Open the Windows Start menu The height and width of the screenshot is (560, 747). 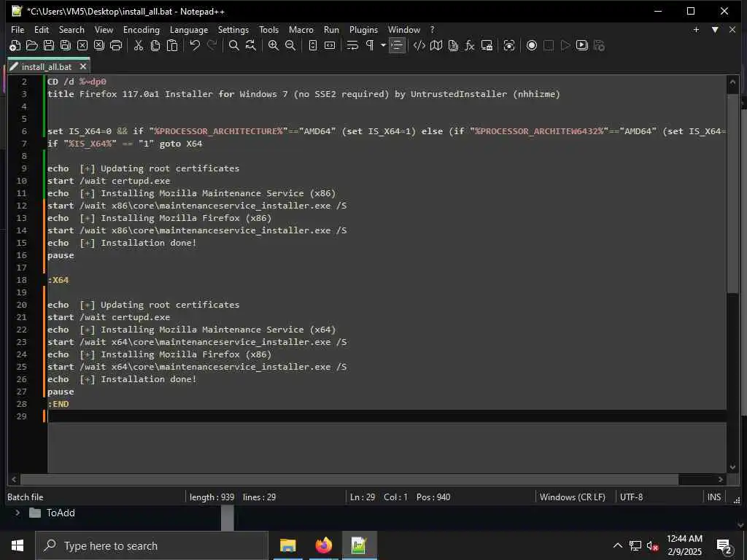pos(18,545)
